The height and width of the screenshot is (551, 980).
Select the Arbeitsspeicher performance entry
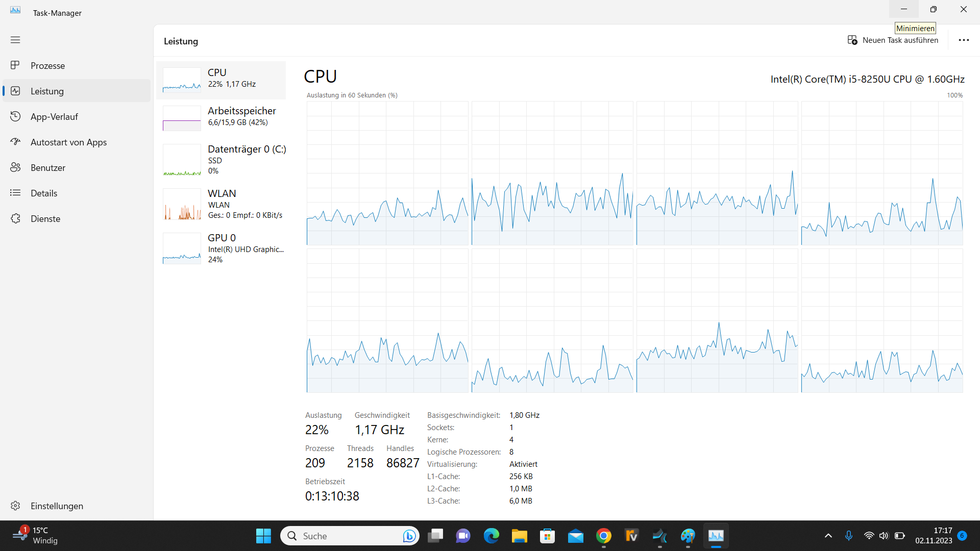point(222,118)
